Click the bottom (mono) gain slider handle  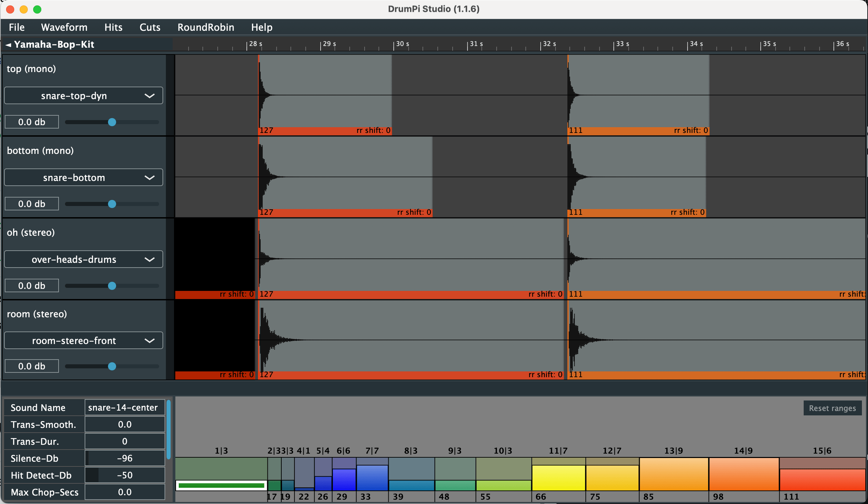(112, 204)
